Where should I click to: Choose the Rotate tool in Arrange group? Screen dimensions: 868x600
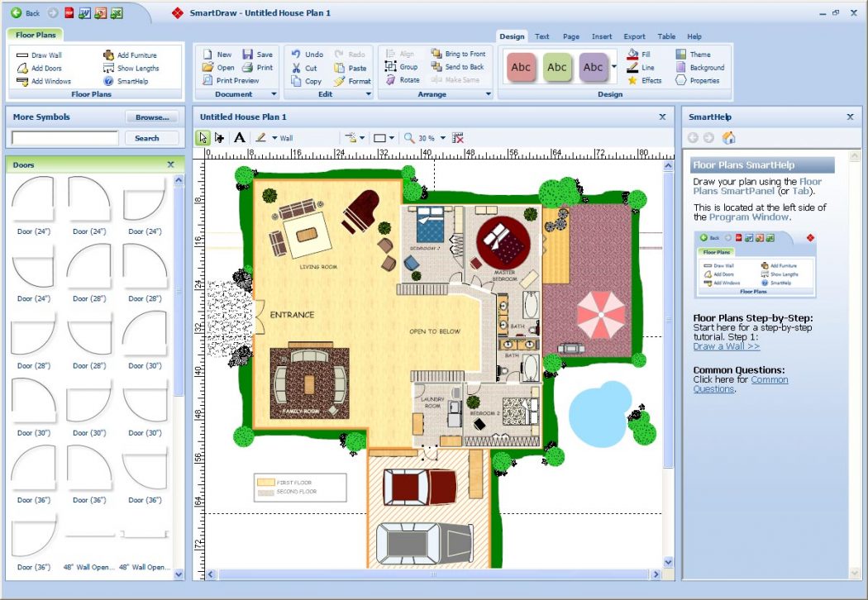click(403, 80)
